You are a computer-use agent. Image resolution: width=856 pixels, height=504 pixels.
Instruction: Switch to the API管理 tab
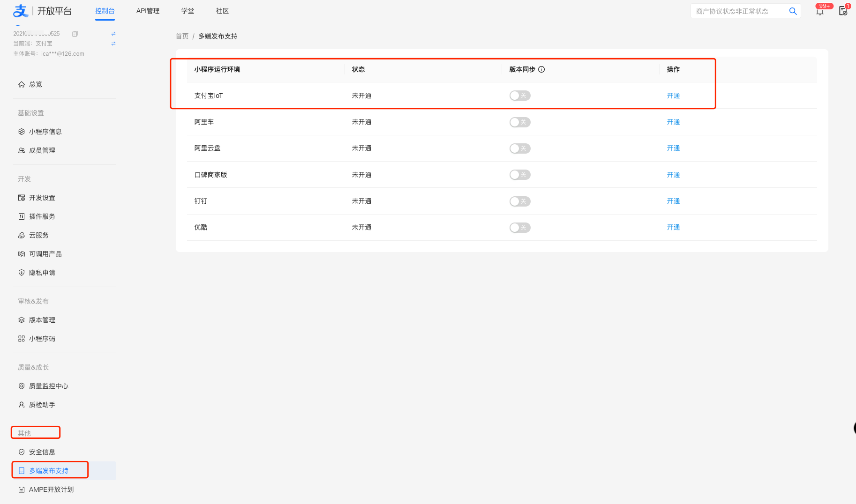(x=148, y=11)
